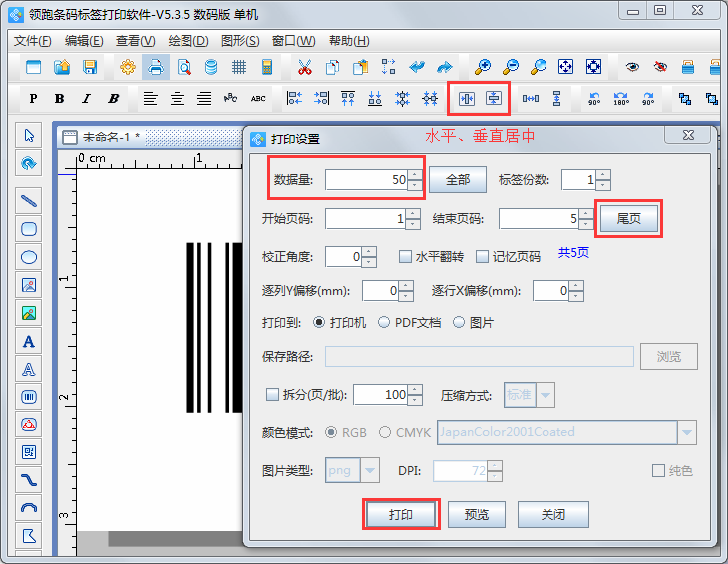Select the barcode drawing tool
Image resolution: width=728 pixels, height=564 pixels.
[30, 397]
